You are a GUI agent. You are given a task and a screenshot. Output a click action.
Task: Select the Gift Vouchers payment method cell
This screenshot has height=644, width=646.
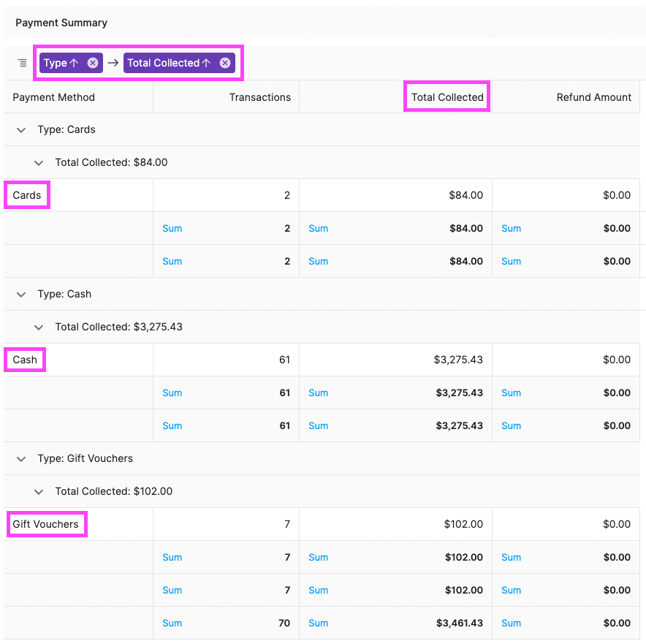coord(45,524)
